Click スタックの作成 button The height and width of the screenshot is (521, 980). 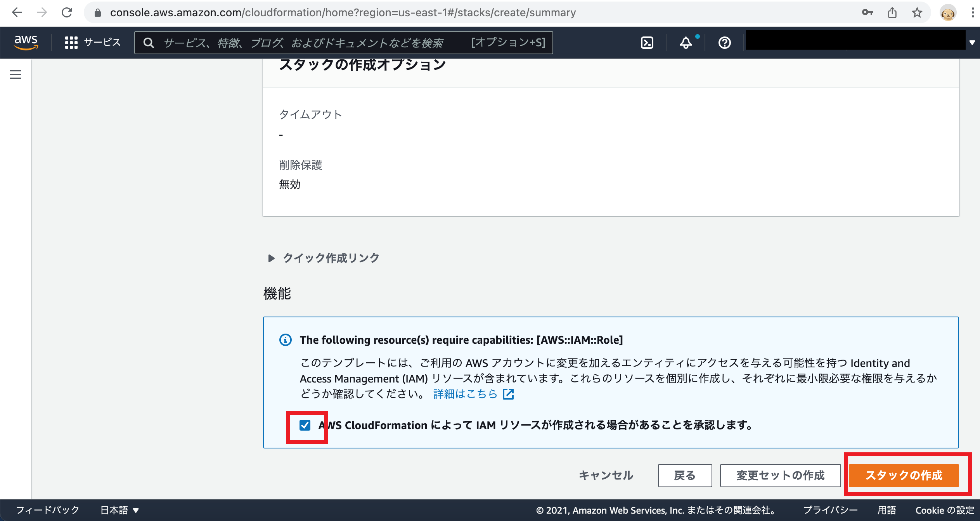coord(904,476)
